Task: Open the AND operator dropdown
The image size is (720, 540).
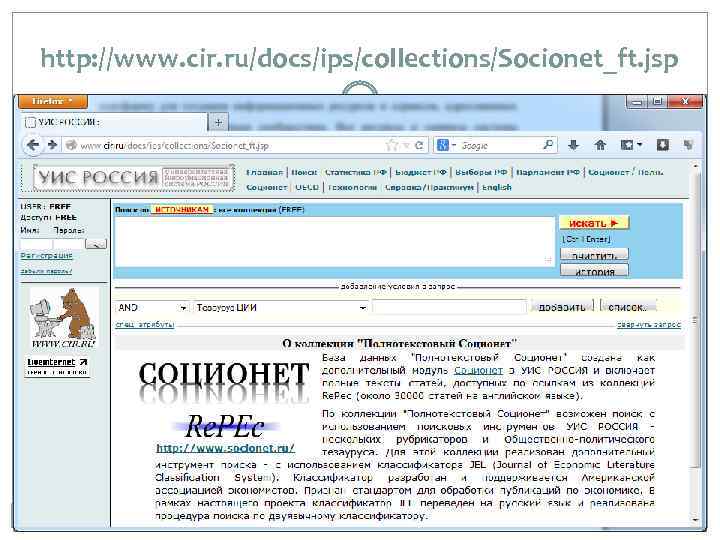Action: pos(152,308)
